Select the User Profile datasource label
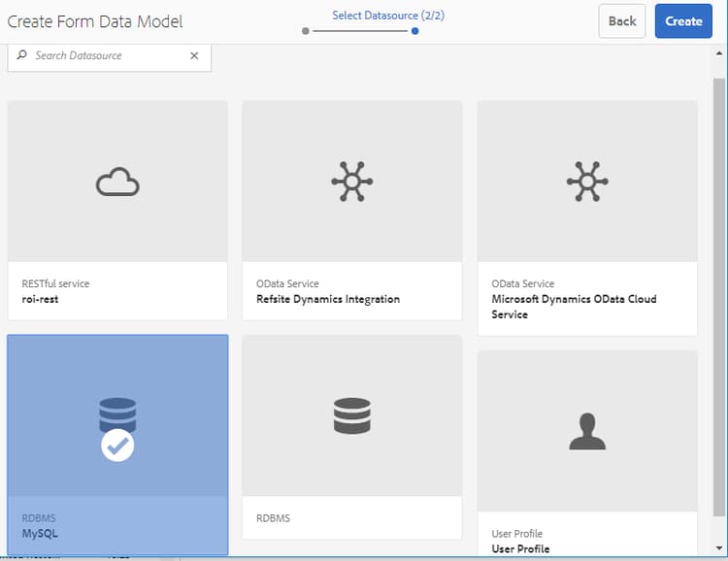This screenshot has height=561, width=728. pos(520,549)
